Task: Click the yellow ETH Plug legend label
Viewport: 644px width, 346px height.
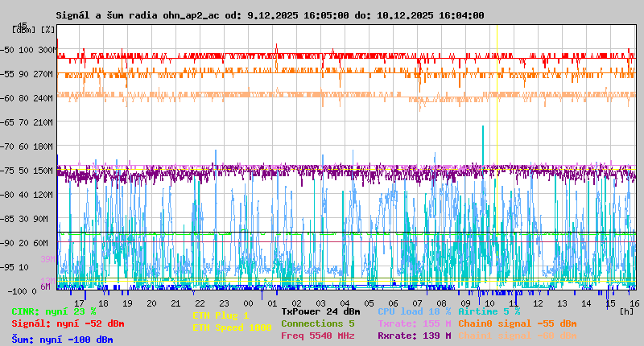Action: [x=221, y=315]
